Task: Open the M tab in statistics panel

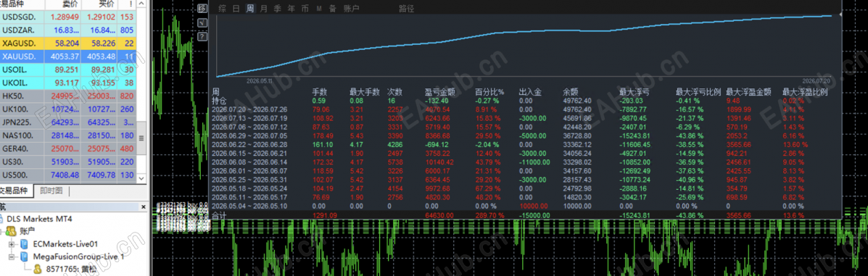Action: [319, 8]
